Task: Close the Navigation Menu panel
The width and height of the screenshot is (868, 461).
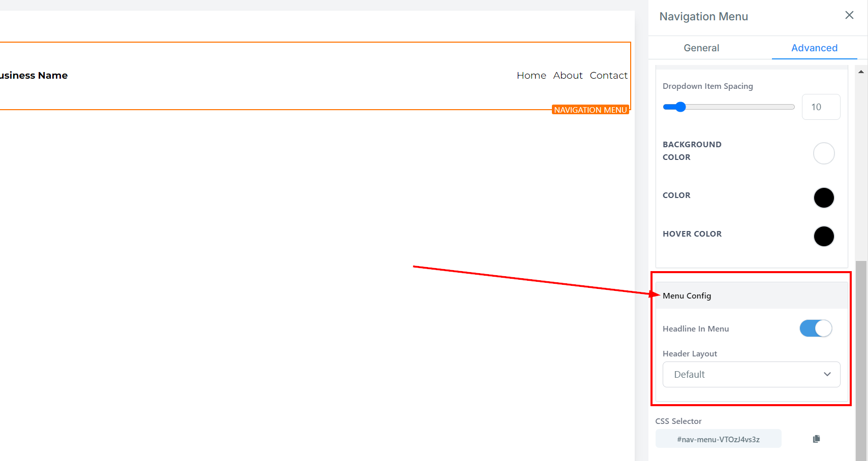Action: 849,15
